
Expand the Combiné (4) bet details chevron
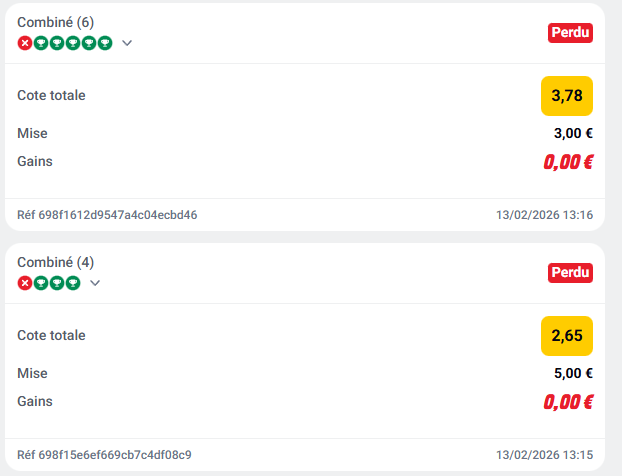pos(96,283)
